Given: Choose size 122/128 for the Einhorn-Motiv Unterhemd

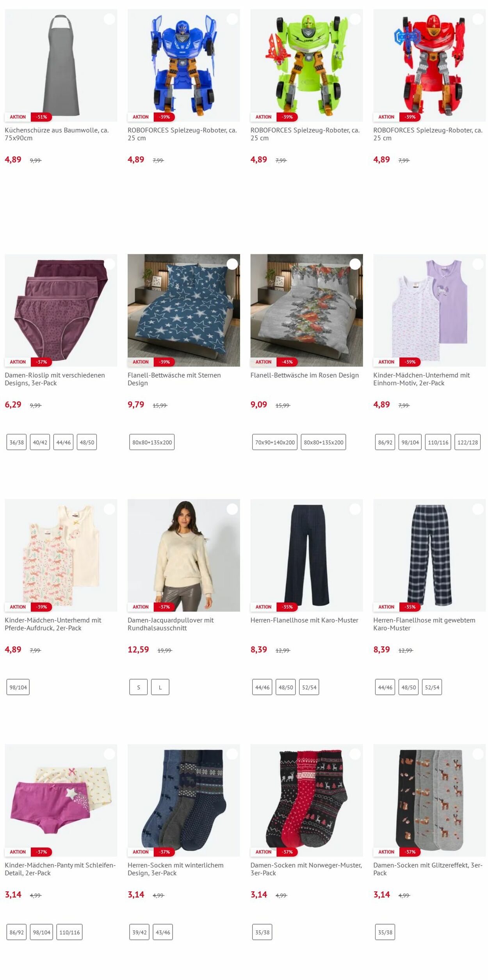Looking at the screenshot, I should point(467,442).
